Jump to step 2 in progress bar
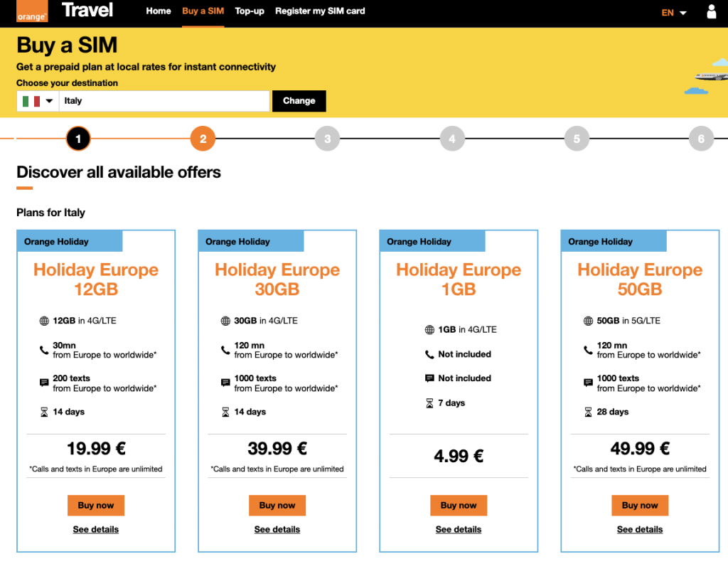 (x=203, y=139)
